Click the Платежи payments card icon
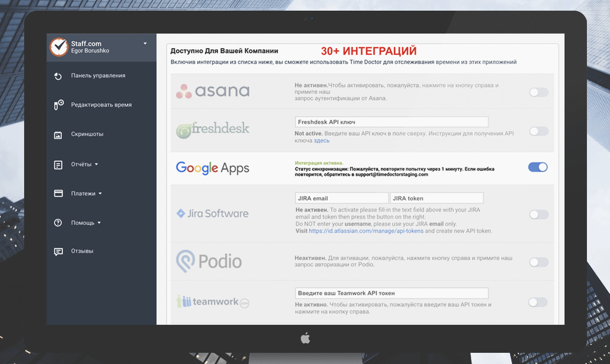The image size is (610, 364). point(58,193)
